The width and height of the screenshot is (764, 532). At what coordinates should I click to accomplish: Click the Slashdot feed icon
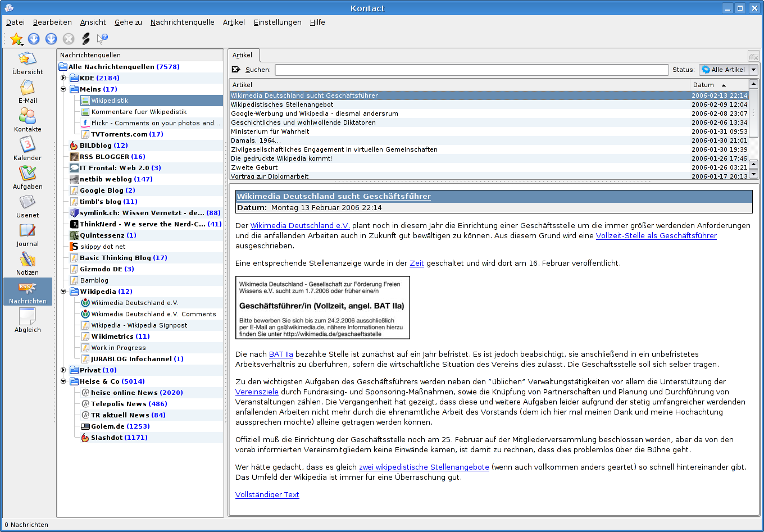[85, 438]
